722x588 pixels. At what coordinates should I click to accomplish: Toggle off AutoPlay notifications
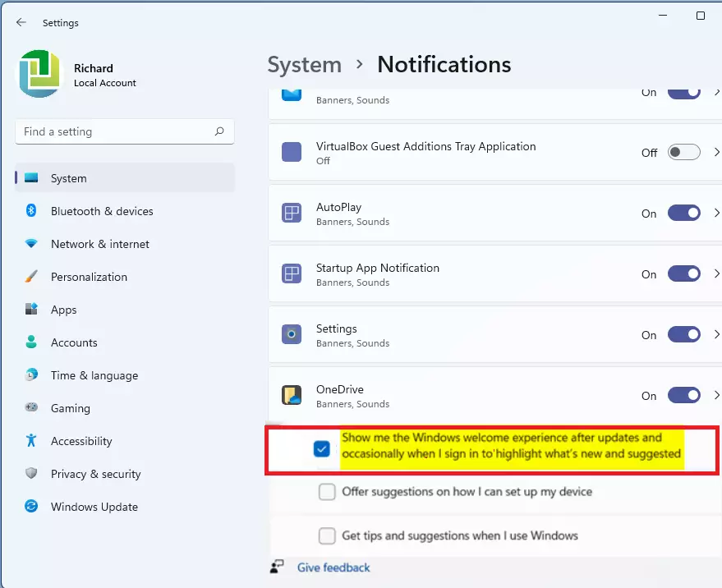coord(683,214)
